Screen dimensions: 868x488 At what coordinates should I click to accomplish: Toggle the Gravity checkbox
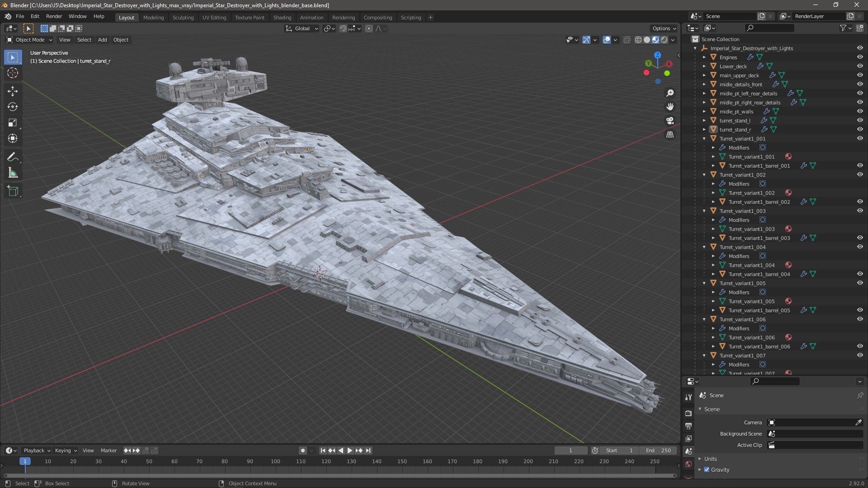707,470
